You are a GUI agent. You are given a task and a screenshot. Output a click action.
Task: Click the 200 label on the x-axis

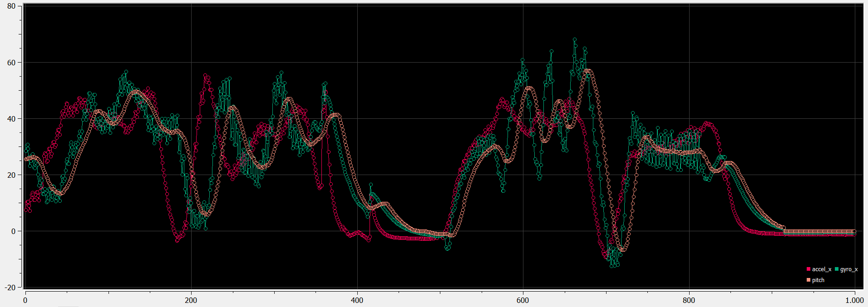click(x=191, y=300)
